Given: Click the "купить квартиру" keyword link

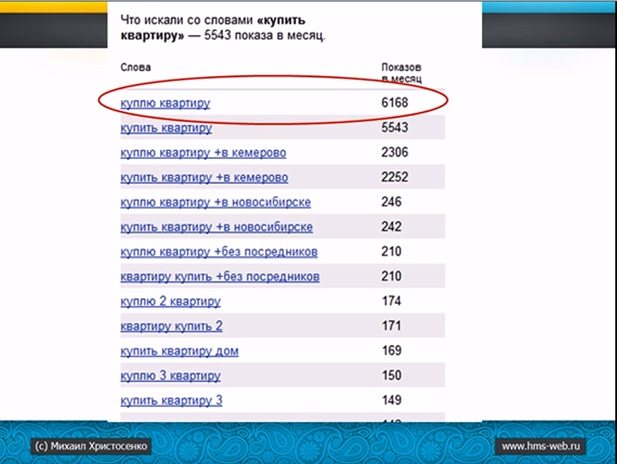Looking at the screenshot, I should coord(166,128).
